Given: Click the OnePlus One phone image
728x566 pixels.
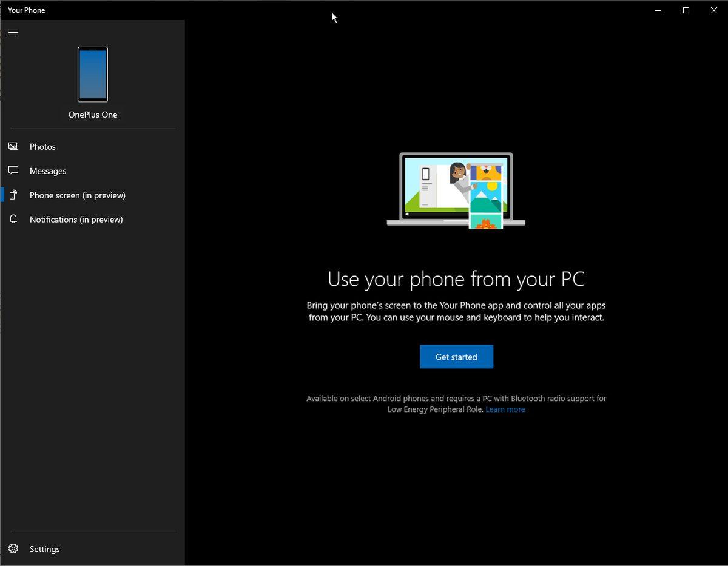Looking at the screenshot, I should [92, 74].
